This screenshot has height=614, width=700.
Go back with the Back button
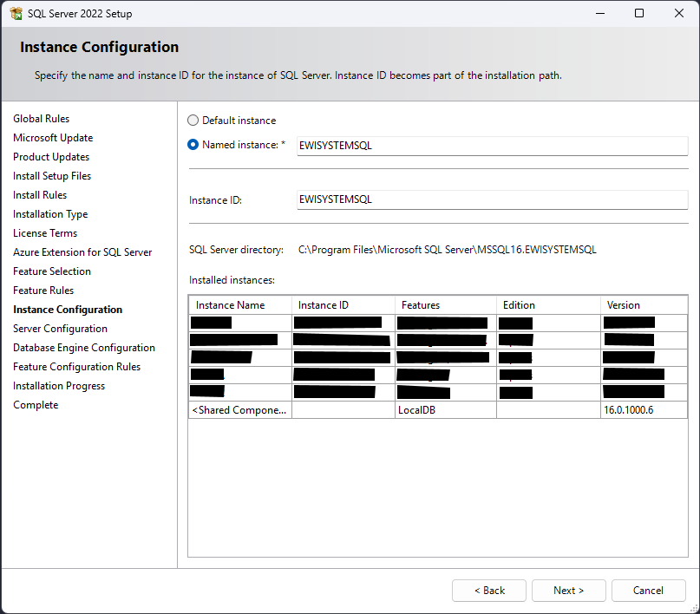point(488,591)
